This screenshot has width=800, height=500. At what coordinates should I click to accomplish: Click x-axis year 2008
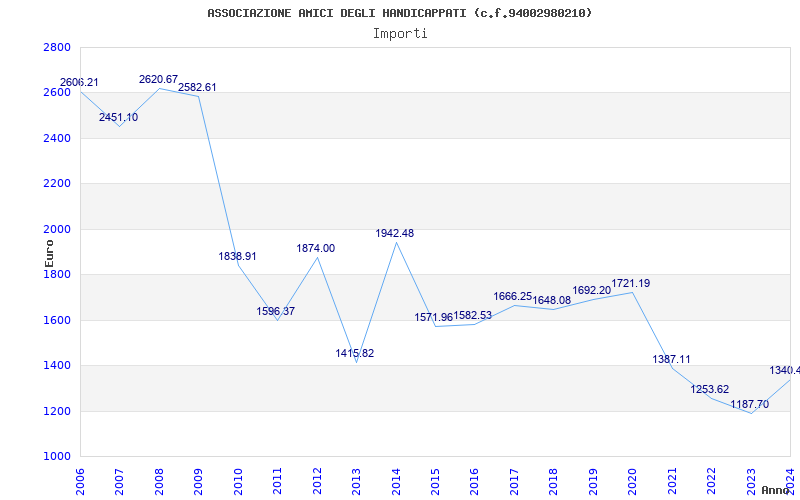[159, 481]
